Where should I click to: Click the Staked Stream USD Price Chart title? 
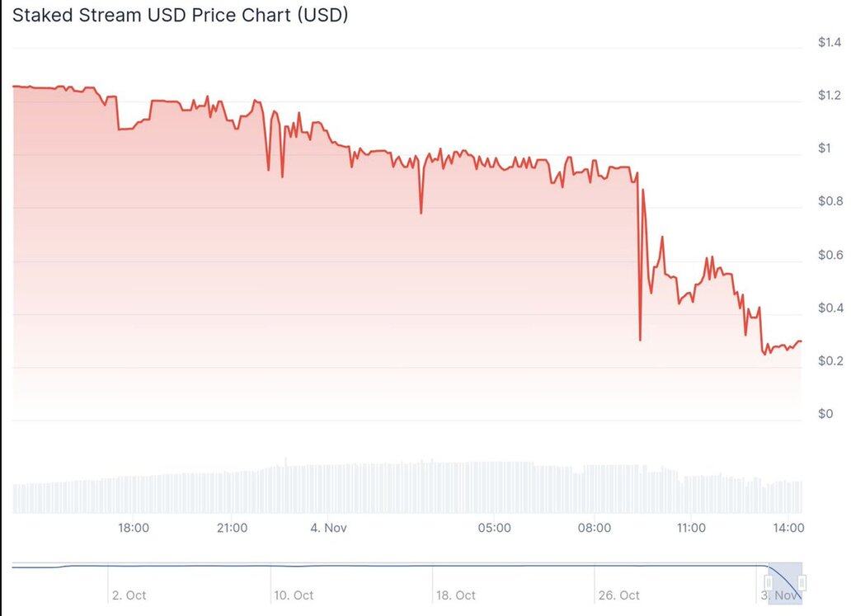(x=180, y=16)
